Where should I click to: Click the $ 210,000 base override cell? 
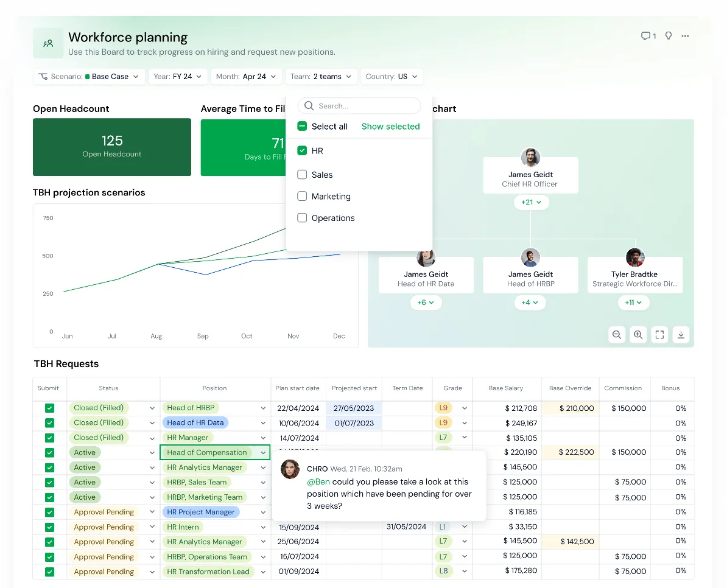click(x=571, y=408)
